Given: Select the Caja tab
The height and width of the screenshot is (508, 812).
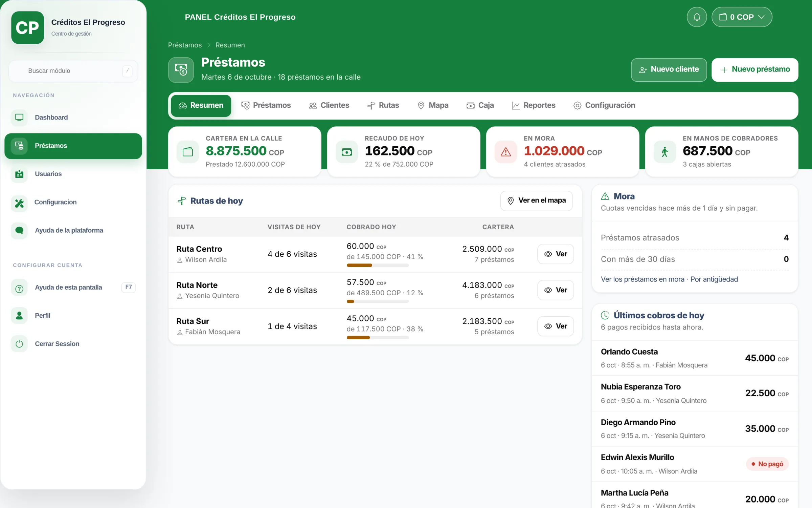Looking at the screenshot, I should pyautogui.click(x=480, y=105).
